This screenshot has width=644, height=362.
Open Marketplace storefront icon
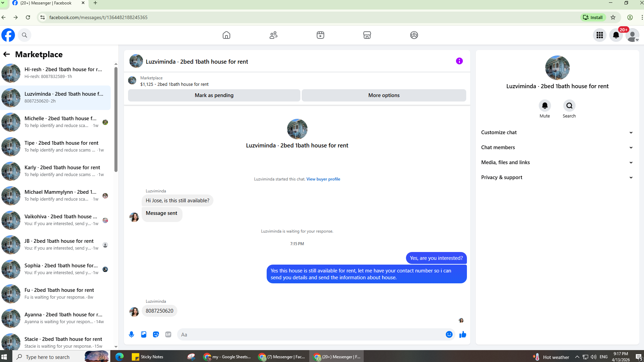(x=367, y=35)
